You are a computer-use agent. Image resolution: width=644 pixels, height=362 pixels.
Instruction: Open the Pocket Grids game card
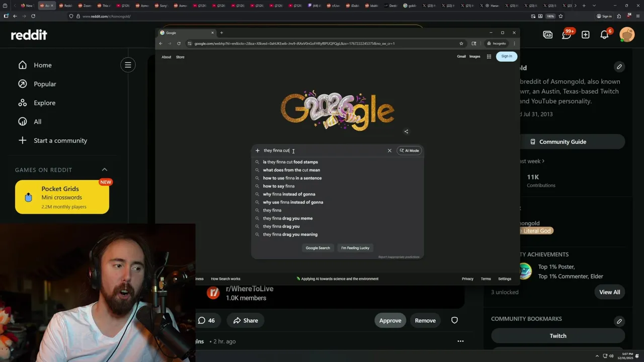62,197
